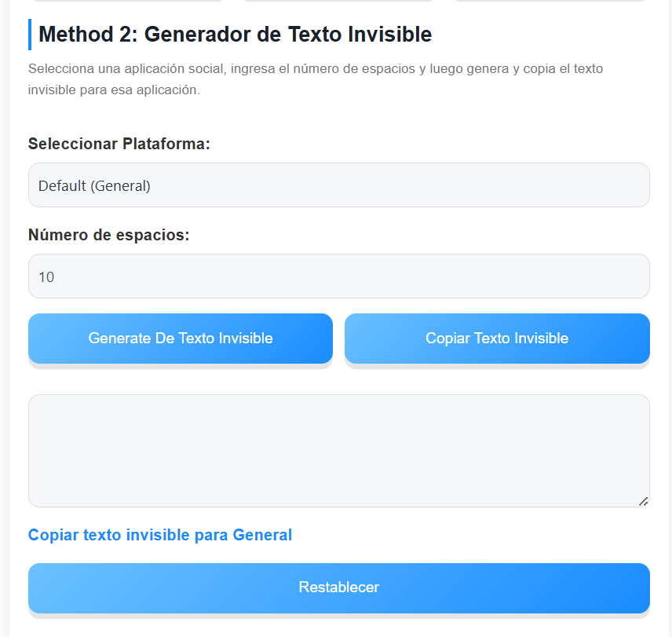672x637 pixels.
Task: Focus the invisible text output textarea
Action: pos(338,450)
